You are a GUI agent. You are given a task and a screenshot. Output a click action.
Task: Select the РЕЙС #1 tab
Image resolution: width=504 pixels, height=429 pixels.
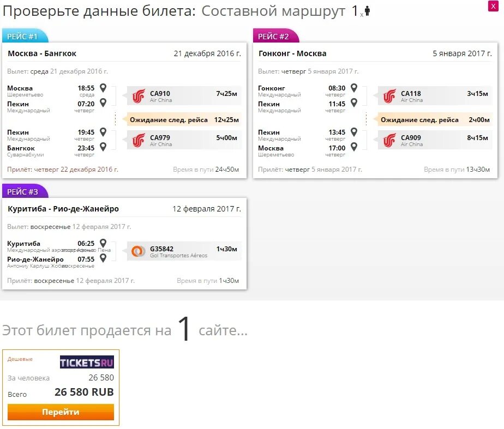[x=23, y=37]
